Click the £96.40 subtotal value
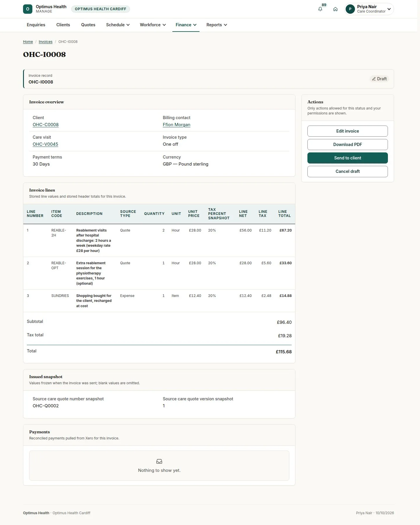Viewport: 420px width, 525px height. tap(284, 322)
